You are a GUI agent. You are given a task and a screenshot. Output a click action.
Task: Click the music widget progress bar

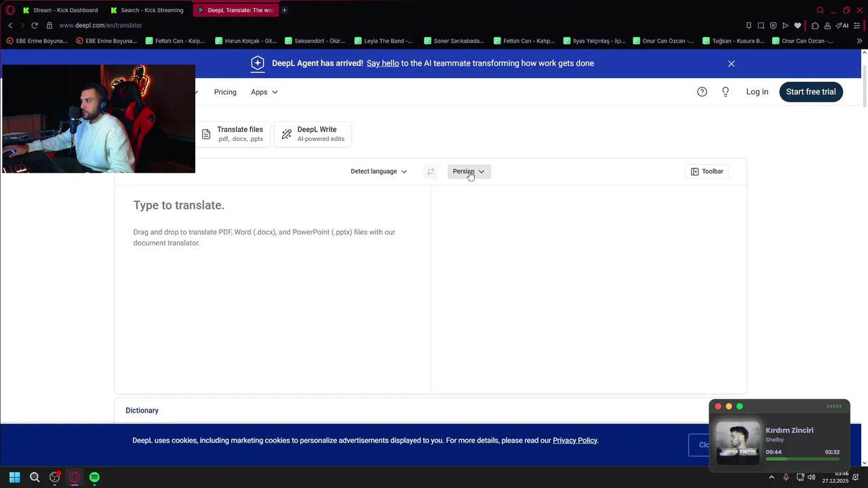[x=802, y=459]
